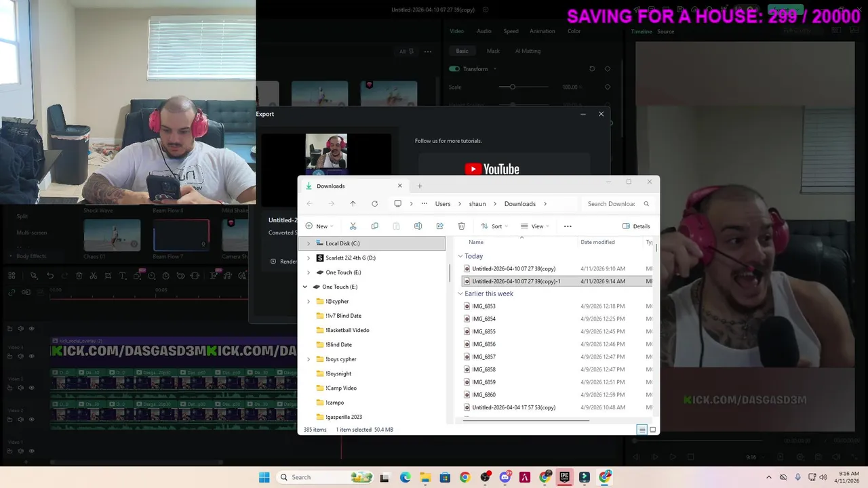Switch to the Color tab in editor
The image size is (868, 488).
[574, 31]
